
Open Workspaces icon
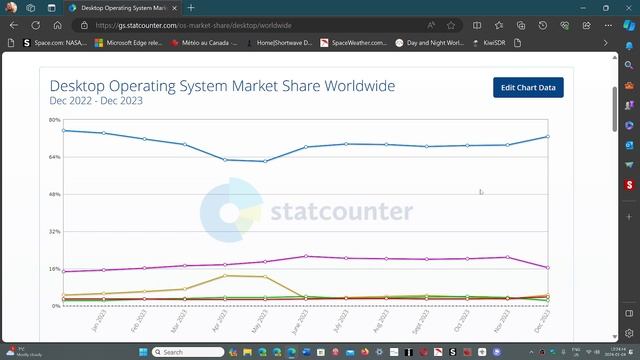pyautogui.click(x=31, y=8)
